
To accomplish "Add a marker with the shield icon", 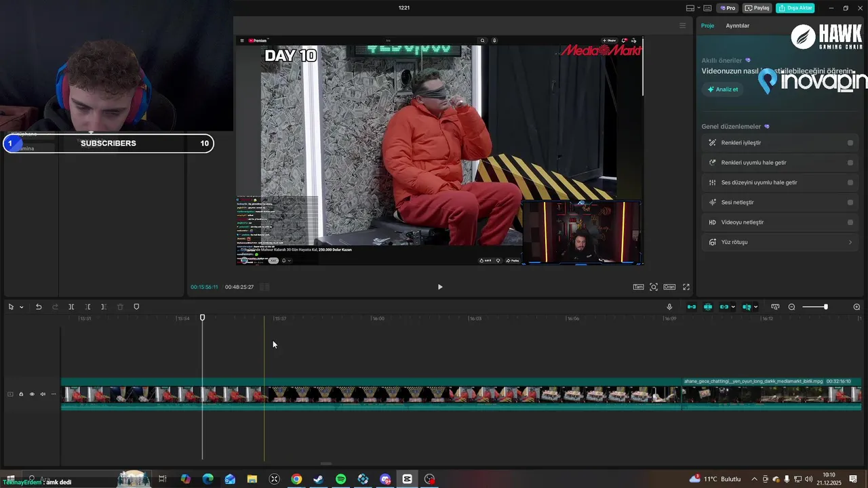I will pos(136,307).
